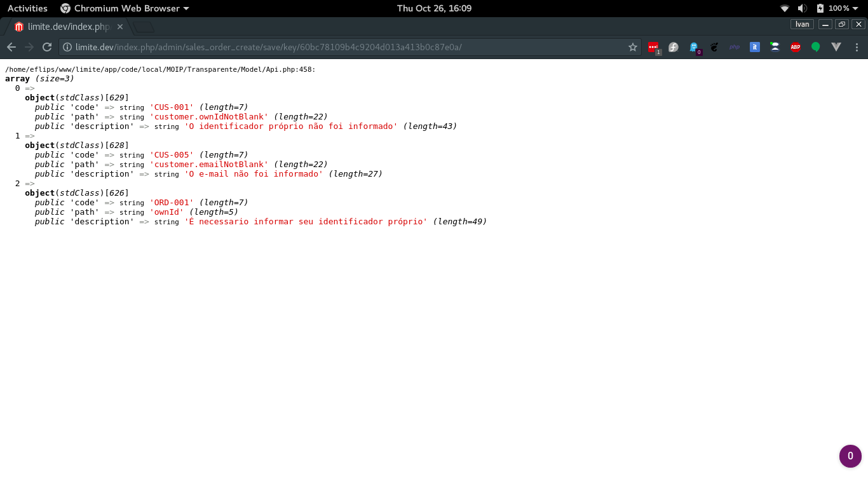This screenshot has height=488, width=868.
Task: Click object(stdClass)[628] line
Action: coord(77,146)
